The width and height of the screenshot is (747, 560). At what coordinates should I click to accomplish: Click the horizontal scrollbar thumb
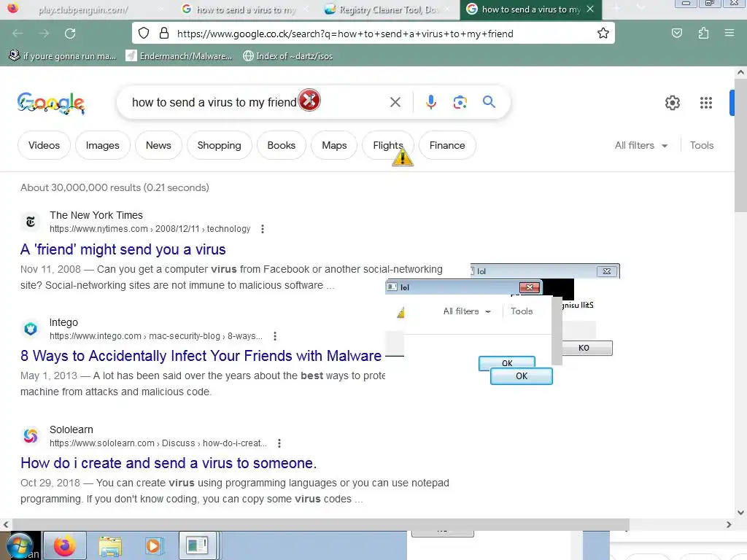(320, 524)
